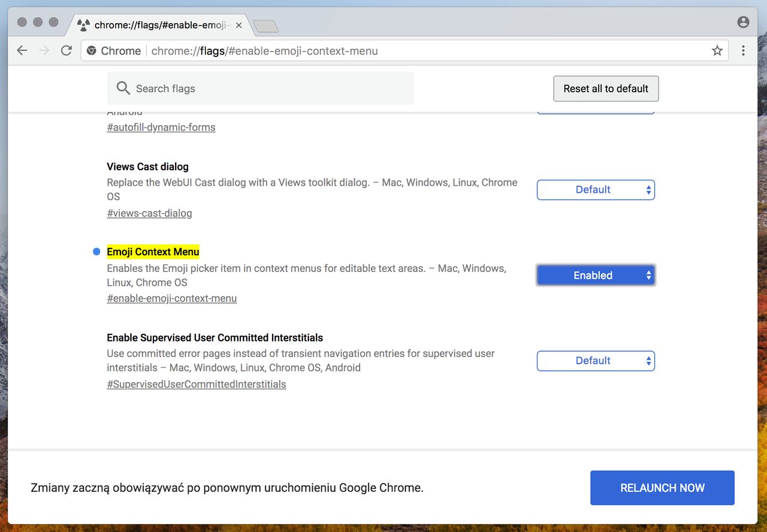Open the Supervised User Interstitials dropdown
This screenshot has width=767, height=532.
[596, 361]
